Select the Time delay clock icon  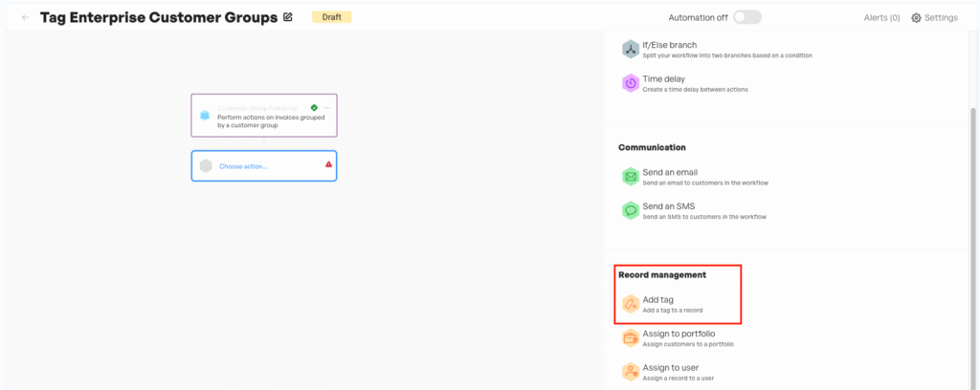(631, 83)
